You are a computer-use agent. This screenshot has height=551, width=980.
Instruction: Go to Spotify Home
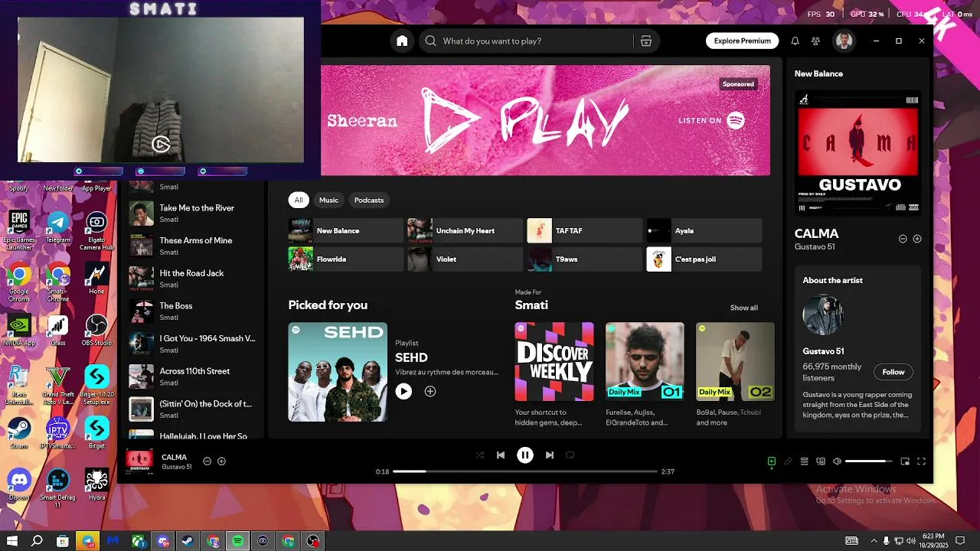[402, 41]
